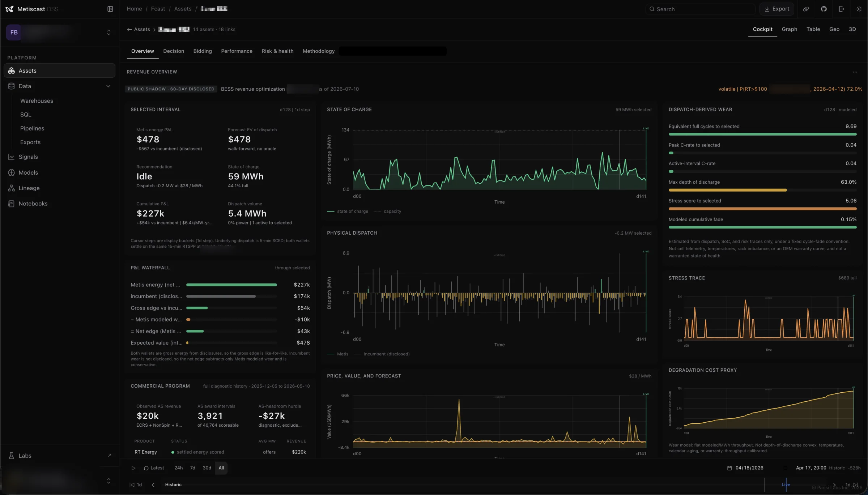Click the Stress score to selected bar

click(762, 209)
